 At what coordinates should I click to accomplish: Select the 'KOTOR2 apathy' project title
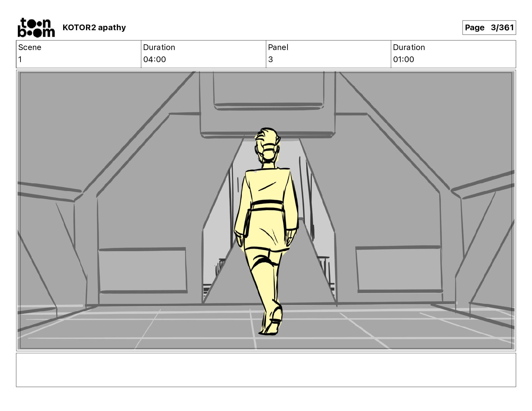94,28
